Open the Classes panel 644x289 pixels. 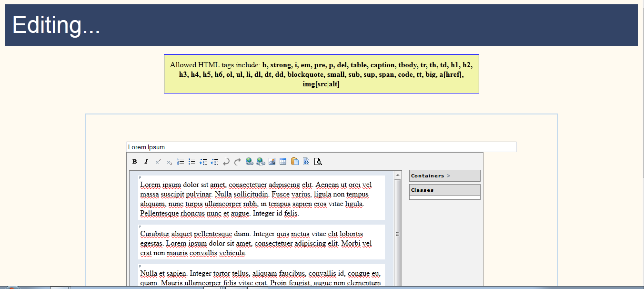pos(444,190)
